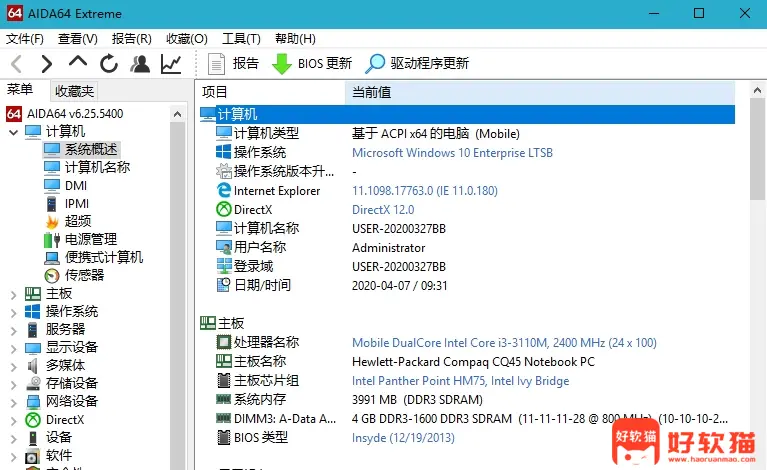Open the 报告(R) menu
This screenshot has width=767, height=470.
[131, 39]
